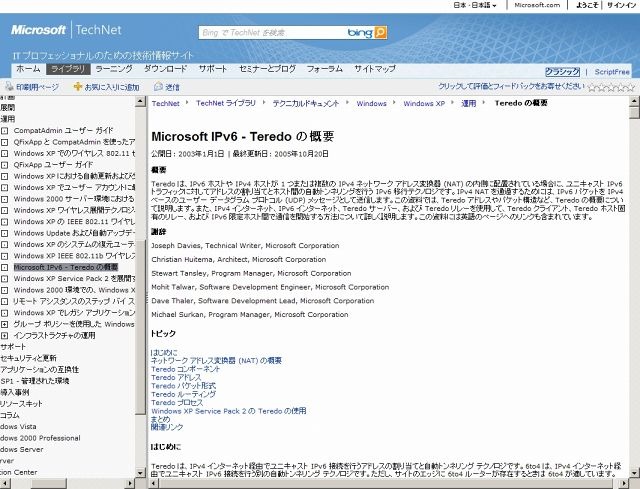This screenshot has width=640, height=489.
Task: Jump to Teredo パケット形式 topic
Action: pyautogui.click(x=183, y=386)
